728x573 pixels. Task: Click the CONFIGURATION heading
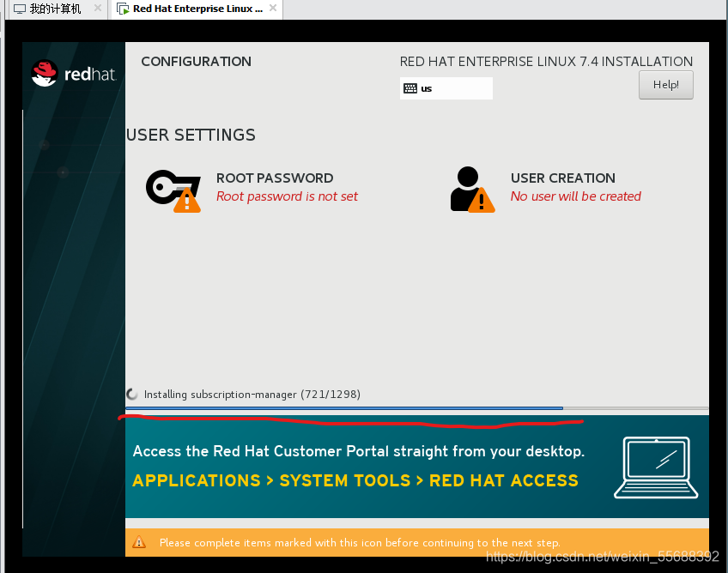pos(196,62)
